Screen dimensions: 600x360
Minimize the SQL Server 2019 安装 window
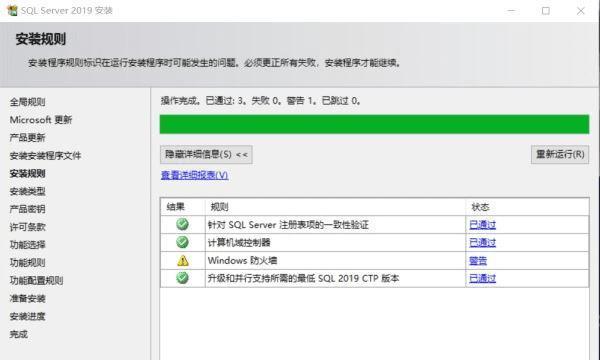tap(511, 11)
